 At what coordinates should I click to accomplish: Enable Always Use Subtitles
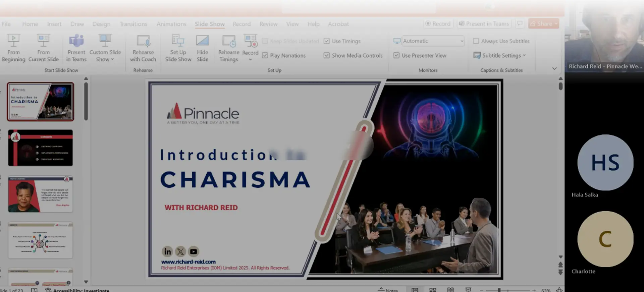coord(476,41)
